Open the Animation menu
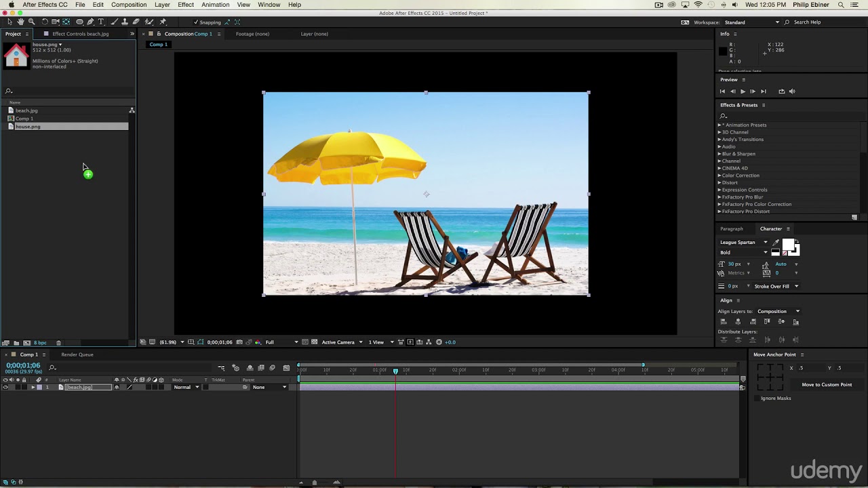The width and height of the screenshot is (868, 488). tap(215, 5)
